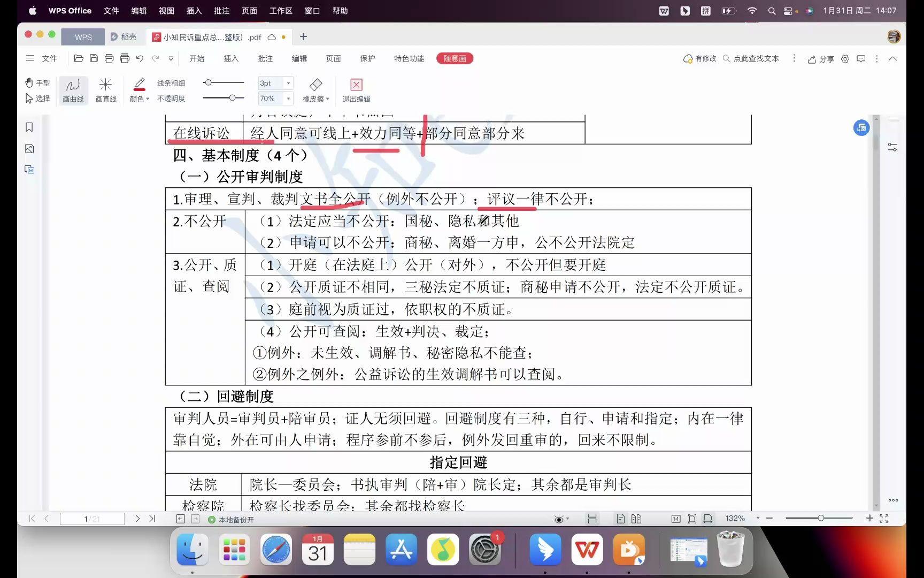924x578 pixels.
Task: Redo the last action
Action: tap(156, 58)
